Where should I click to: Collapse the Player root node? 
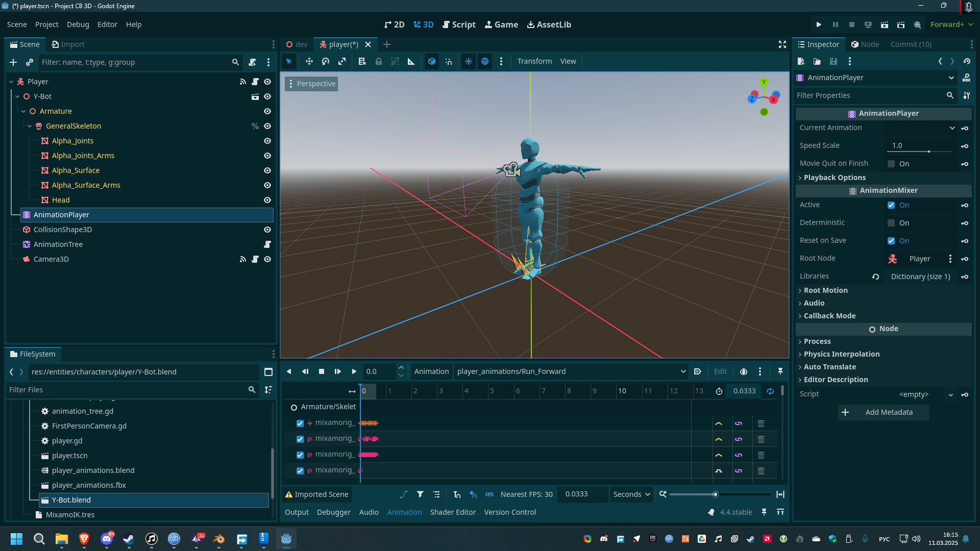[11, 82]
